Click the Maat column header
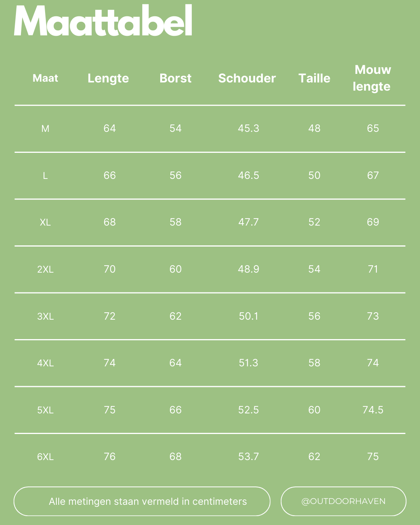The image size is (420, 525). (45, 78)
